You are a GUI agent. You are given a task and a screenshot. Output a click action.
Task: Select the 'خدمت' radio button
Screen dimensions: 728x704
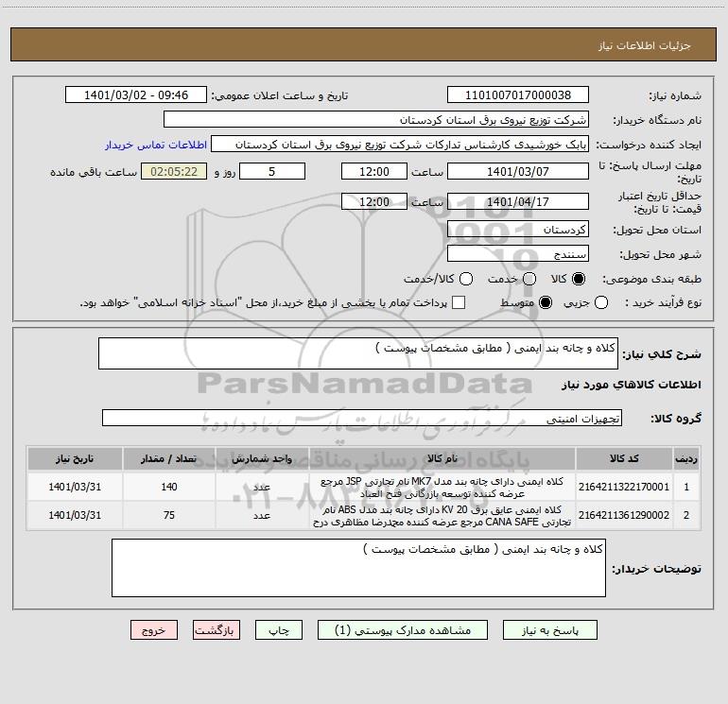point(529,279)
